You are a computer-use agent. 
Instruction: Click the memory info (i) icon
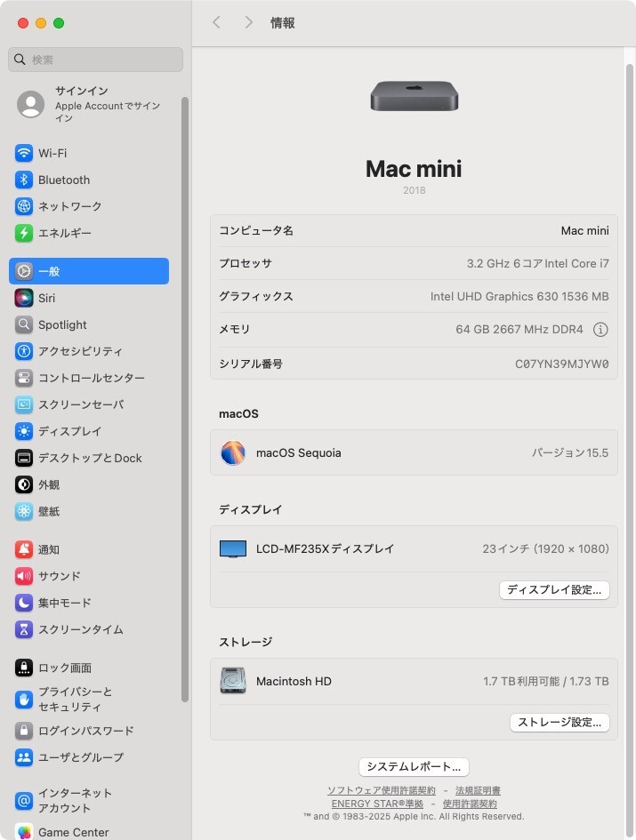tap(600, 330)
